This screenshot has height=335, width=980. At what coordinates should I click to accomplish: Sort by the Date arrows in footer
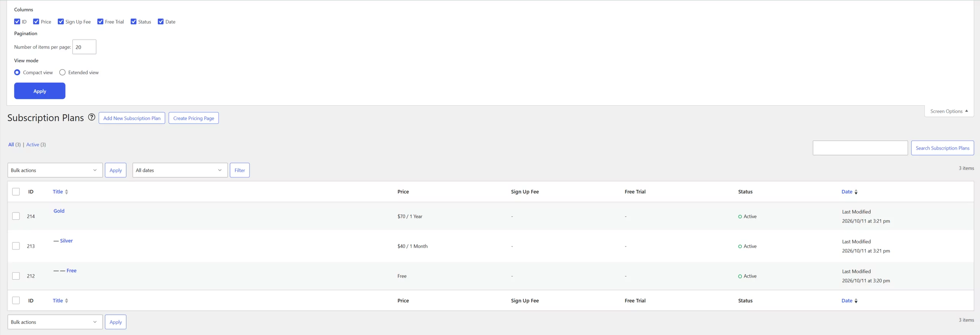coord(856,301)
